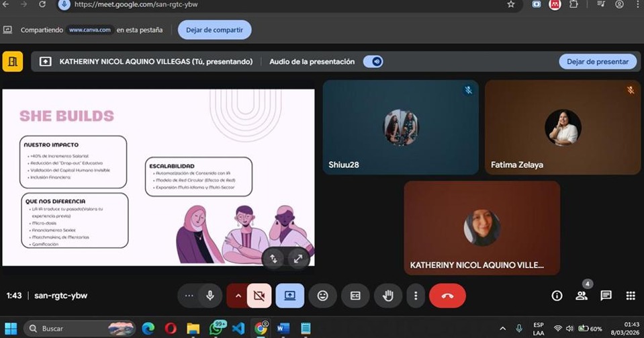644x338 pixels.
Task: Click Dejar de presentar button
Action: click(598, 62)
